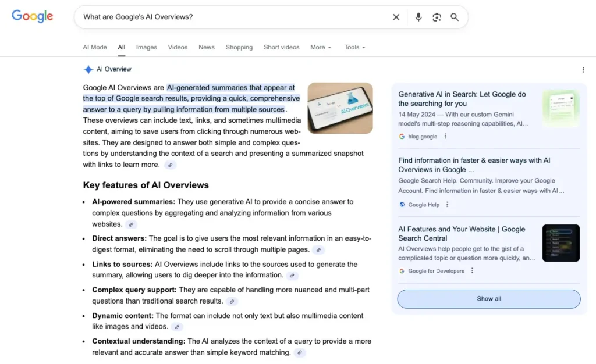
Task: Open green thumbnail of Generative AI article
Action: pyautogui.click(x=561, y=108)
